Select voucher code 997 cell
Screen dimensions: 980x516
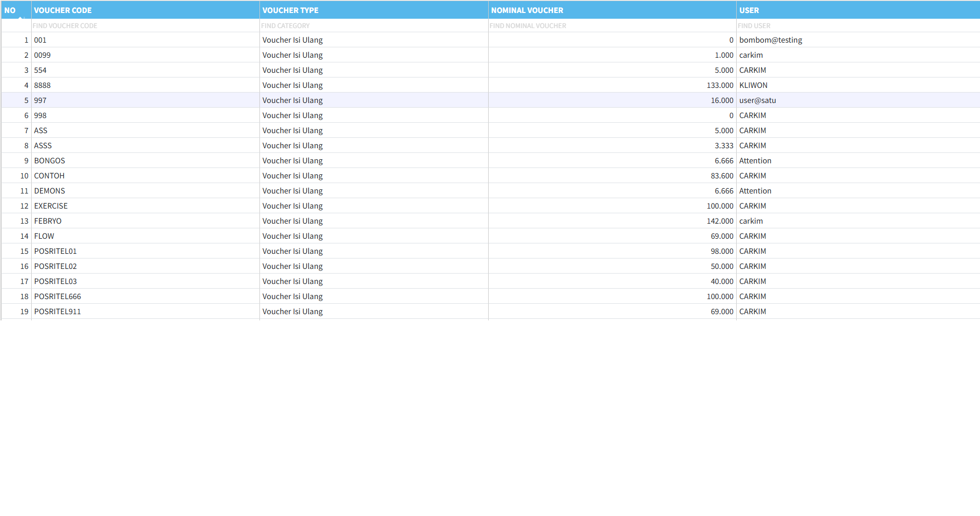[x=146, y=100]
